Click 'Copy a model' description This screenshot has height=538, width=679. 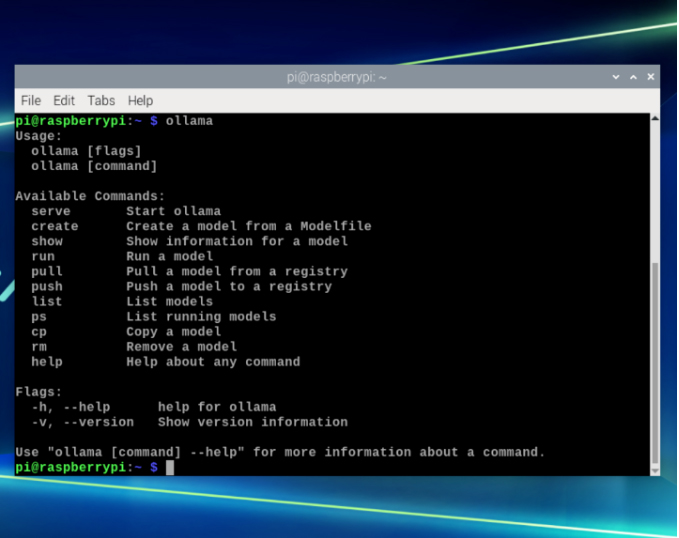(174, 332)
